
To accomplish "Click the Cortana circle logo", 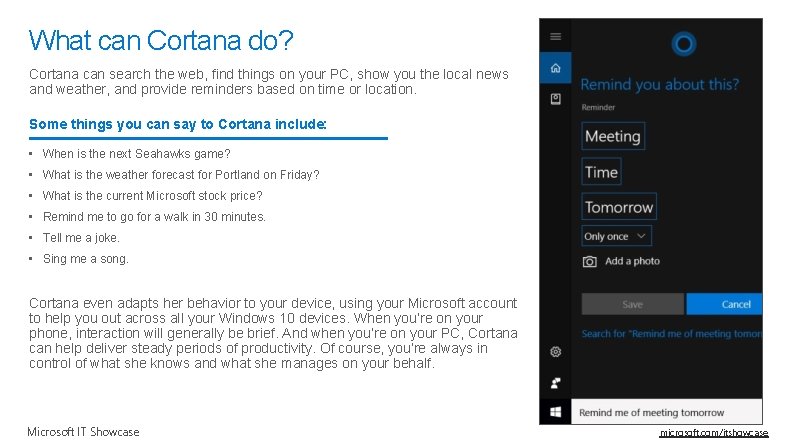I will click(x=684, y=44).
